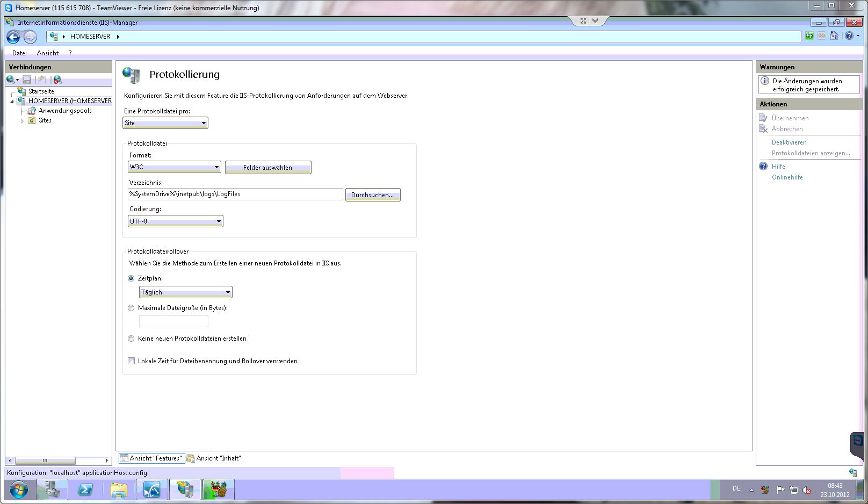Click the globe connect icon under Verbindungen
The width and height of the screenshot is (868, 504).
click(x=11, y=80)
